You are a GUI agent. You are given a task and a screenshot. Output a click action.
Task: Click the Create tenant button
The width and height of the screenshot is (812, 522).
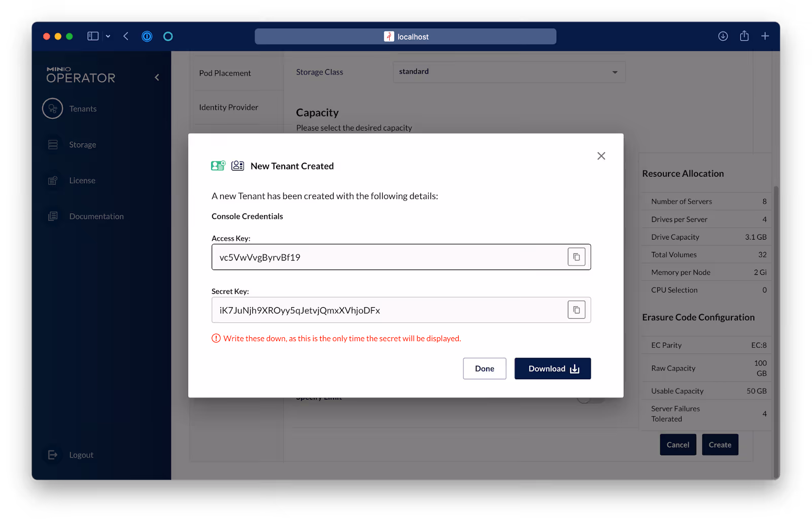coord(720,445)
